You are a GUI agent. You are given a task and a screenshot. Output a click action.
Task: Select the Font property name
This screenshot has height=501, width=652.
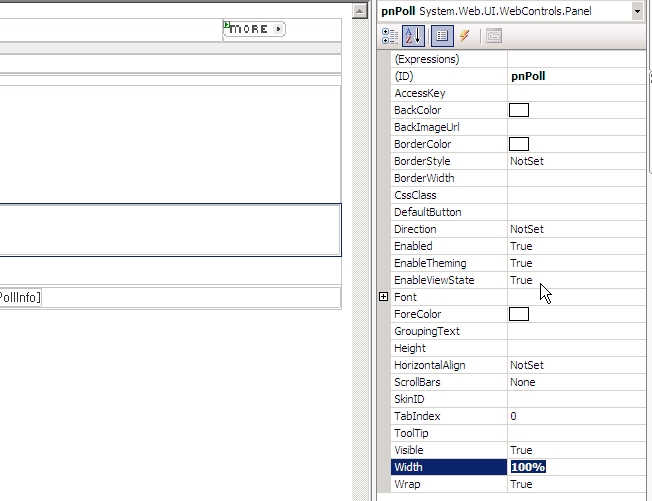405,297
